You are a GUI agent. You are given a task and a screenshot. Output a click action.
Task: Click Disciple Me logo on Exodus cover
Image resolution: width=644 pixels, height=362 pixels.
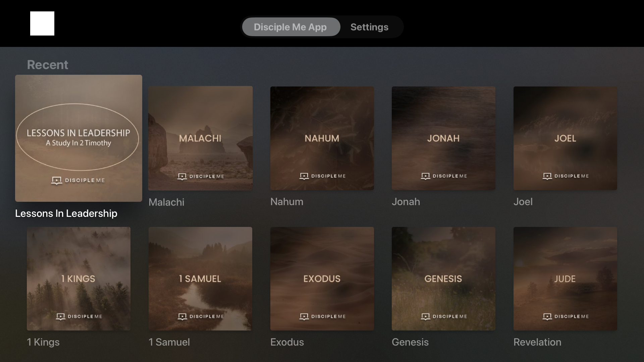322,316
